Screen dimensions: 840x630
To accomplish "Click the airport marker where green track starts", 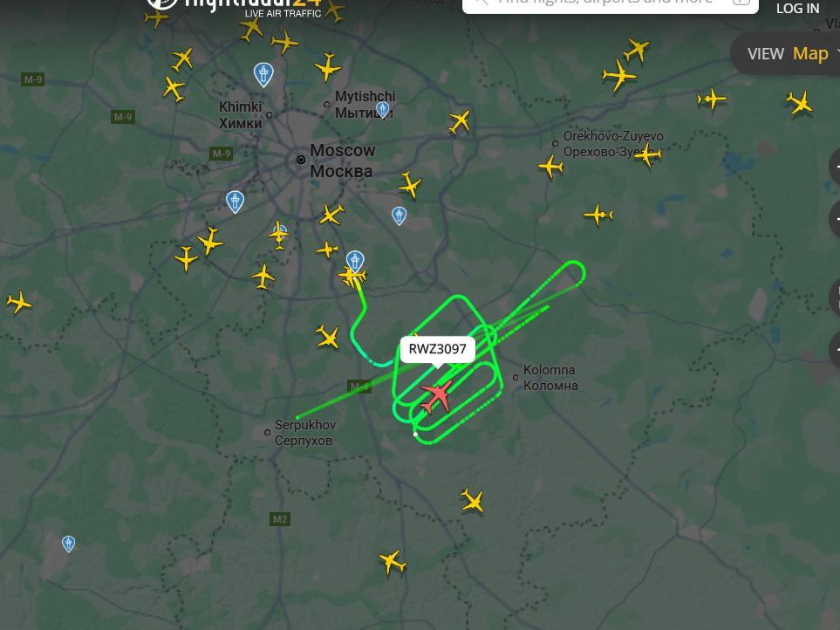I will [355, 262].
